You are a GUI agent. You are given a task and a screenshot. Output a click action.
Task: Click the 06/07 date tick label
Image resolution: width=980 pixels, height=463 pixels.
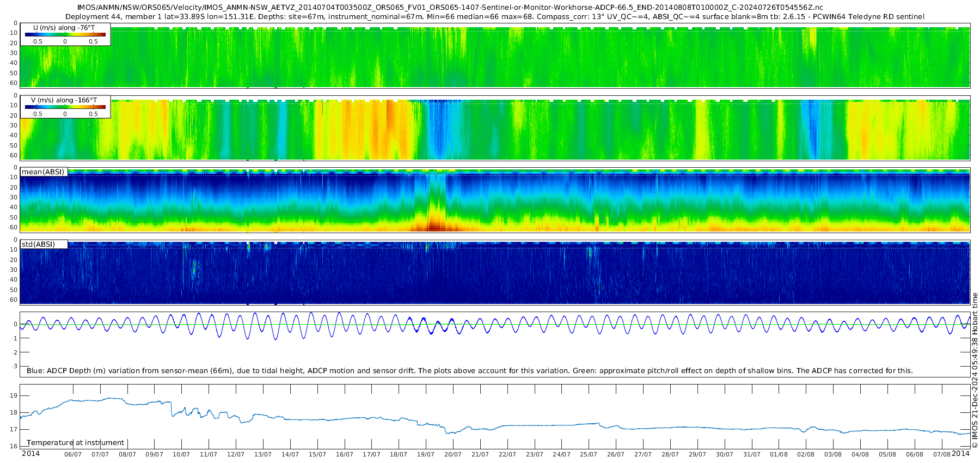pos(73,454)
